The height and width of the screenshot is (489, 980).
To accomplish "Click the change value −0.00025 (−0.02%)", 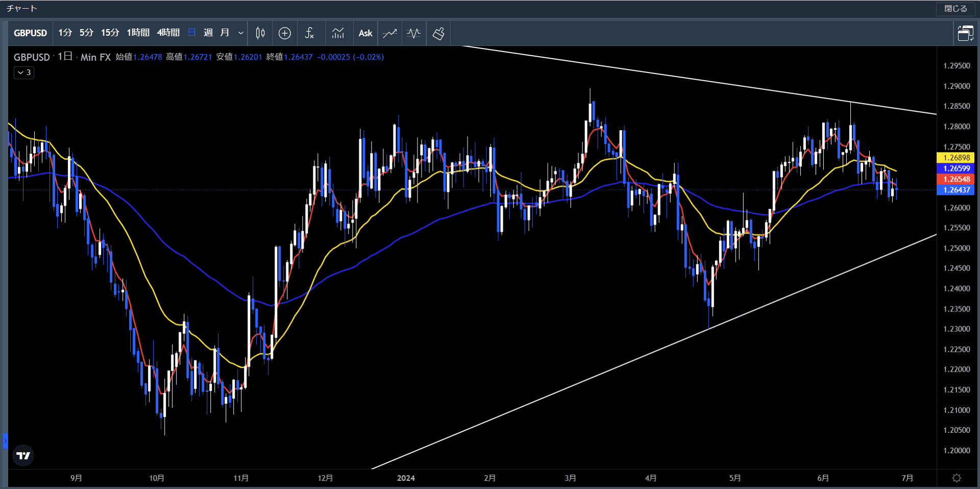I will [x=350, y=57].
